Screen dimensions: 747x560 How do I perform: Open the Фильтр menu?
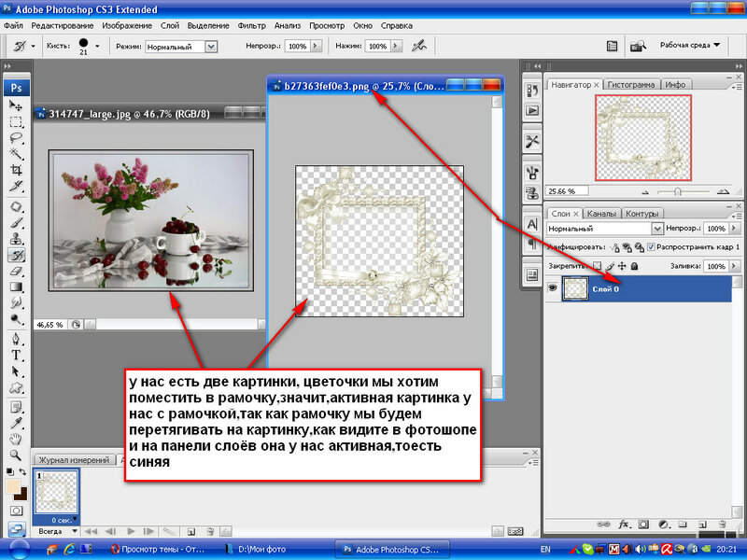(251, 26)
